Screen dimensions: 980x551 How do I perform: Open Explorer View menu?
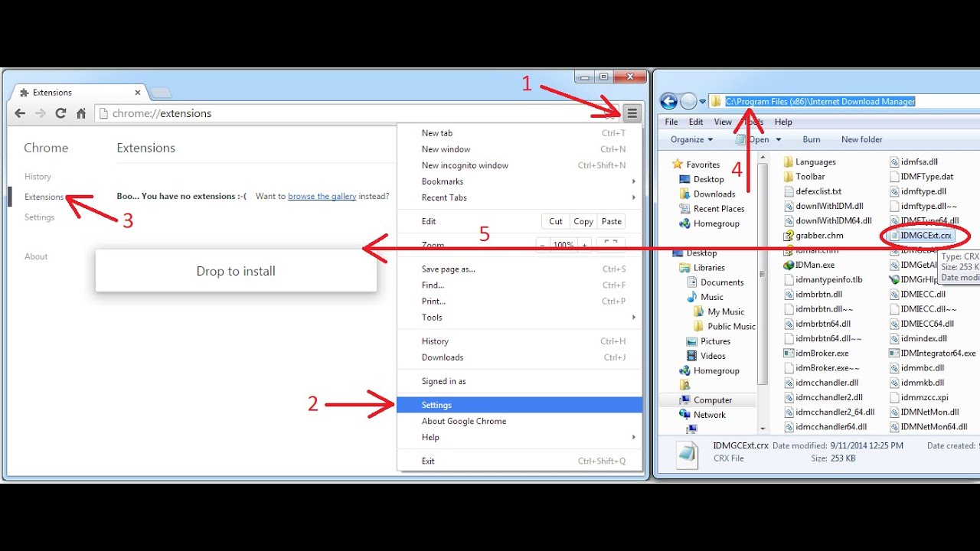tap(723, 122)
